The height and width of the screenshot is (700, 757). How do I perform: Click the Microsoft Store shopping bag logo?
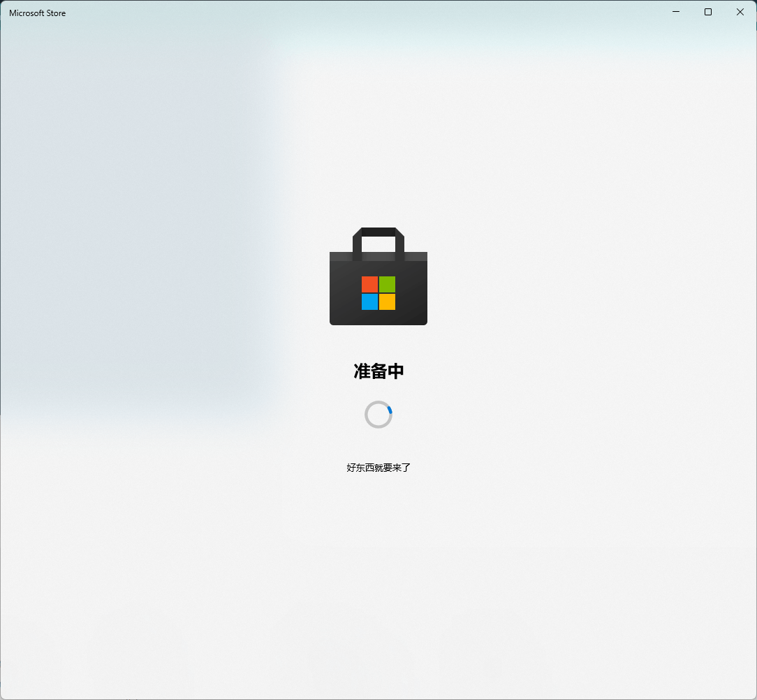[378, 276]
